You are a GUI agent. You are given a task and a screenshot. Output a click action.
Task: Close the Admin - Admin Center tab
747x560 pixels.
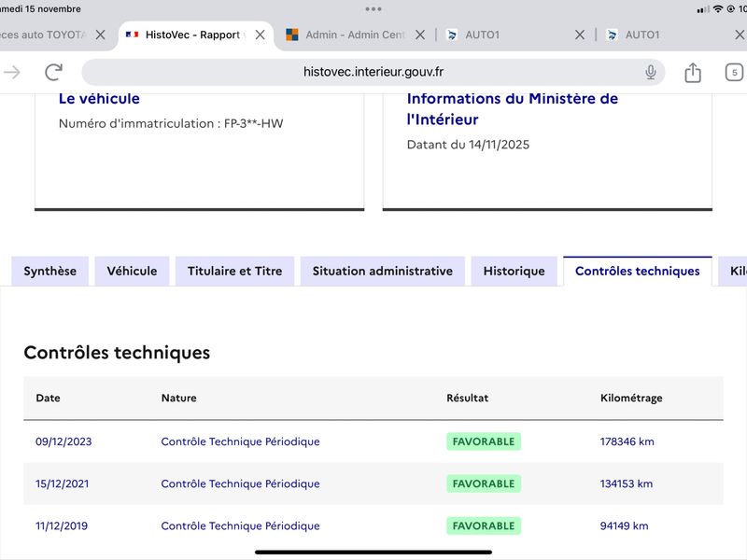[420, 35]
